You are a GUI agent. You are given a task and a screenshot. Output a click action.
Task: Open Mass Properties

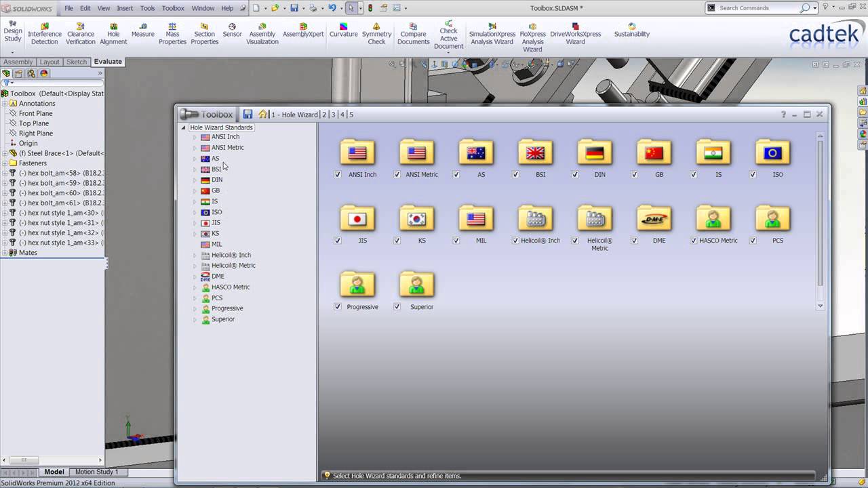click(172, 34)
